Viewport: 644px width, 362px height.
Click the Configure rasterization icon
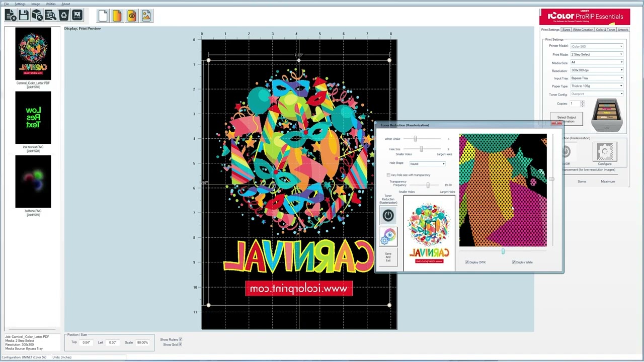coord(605,152)
